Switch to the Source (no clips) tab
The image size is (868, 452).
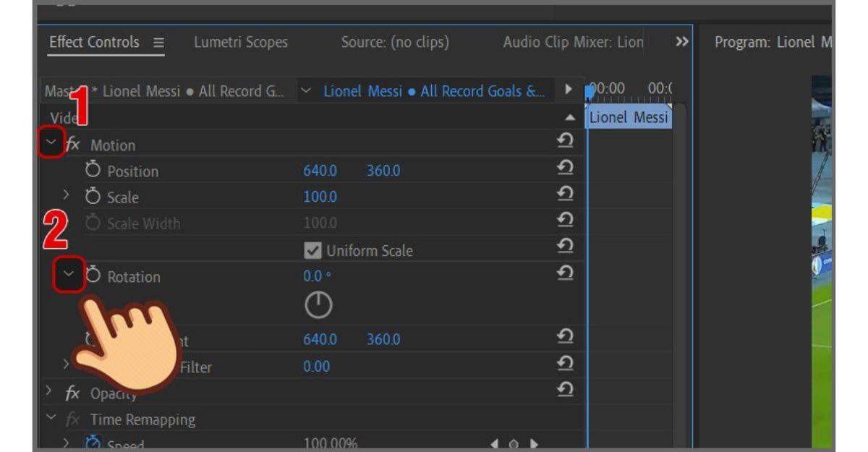(395, 43)
